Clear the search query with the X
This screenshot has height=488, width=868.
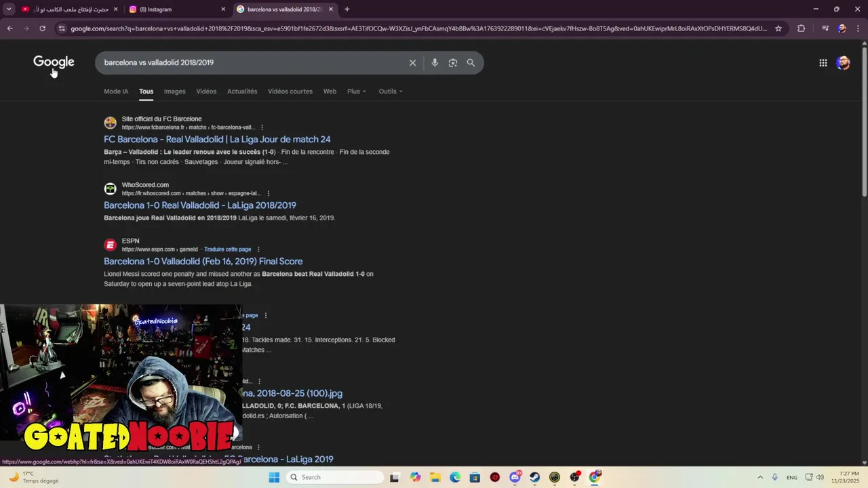point(412,62)
